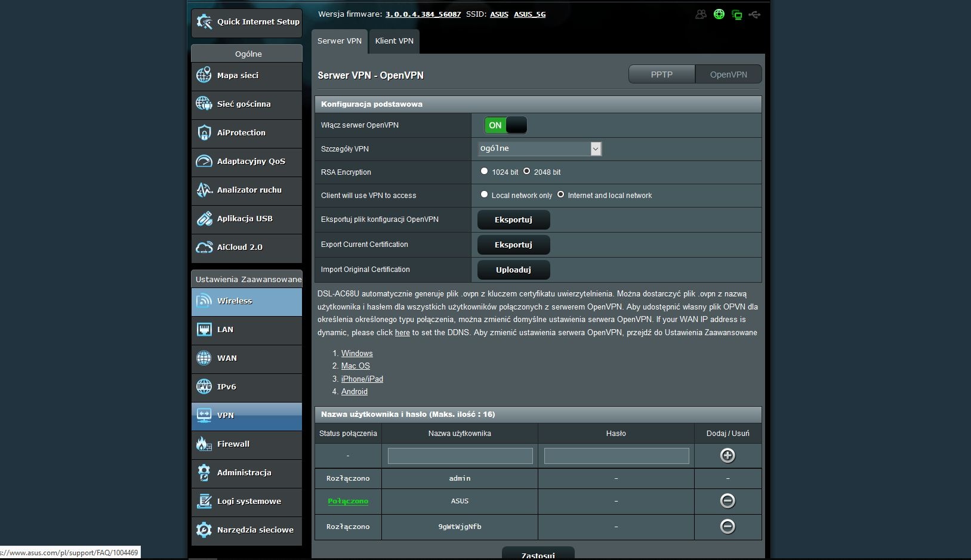The width and height of the screenshot is (971, 560).
Task: Click the USB status icon
Action: (755, 14)
